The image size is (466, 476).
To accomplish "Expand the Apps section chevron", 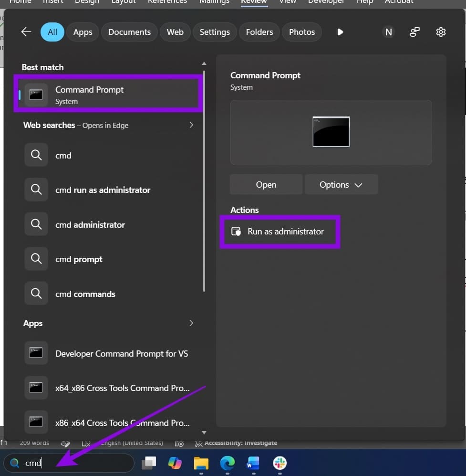I will (191, 323).
